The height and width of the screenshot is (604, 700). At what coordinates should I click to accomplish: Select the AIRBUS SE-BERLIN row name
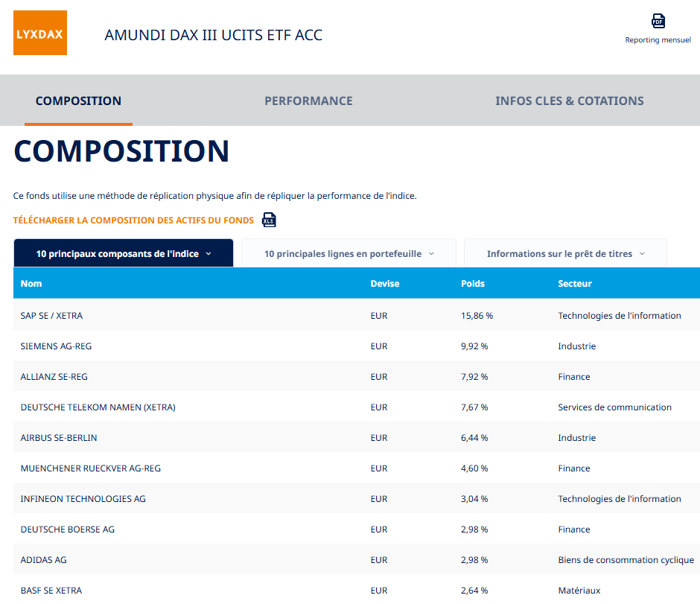[59, 437]
